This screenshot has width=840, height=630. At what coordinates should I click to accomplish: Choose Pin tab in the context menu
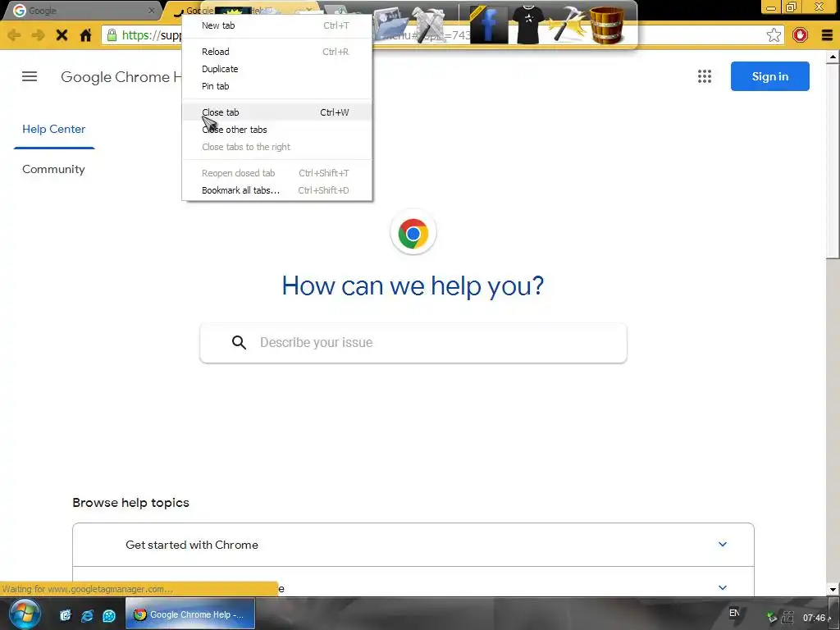click(277, 85)
